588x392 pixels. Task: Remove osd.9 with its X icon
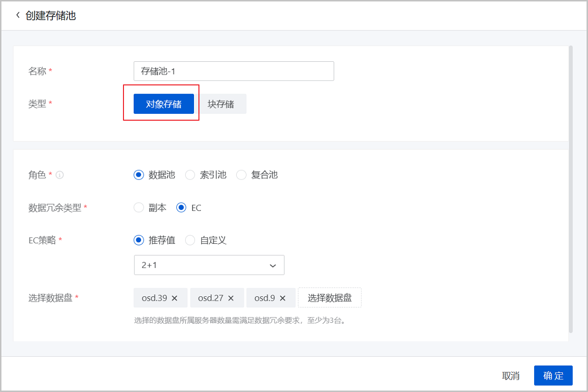pos(284,298)
